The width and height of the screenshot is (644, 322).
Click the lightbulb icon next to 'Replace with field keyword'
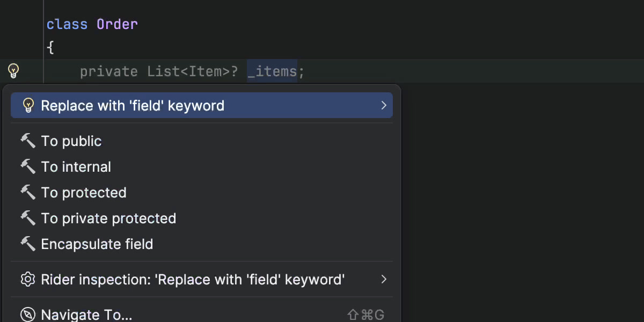point(28,105)
